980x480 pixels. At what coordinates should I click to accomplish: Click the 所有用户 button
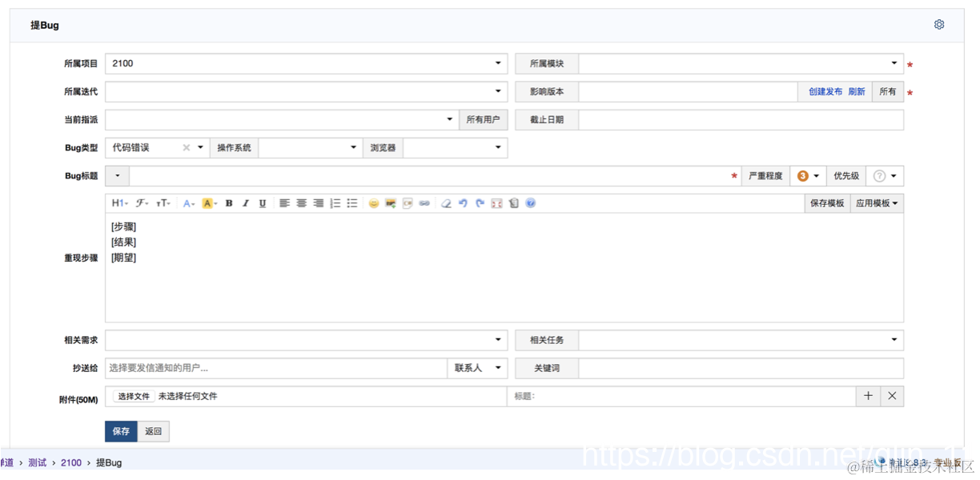pos(483,120)
